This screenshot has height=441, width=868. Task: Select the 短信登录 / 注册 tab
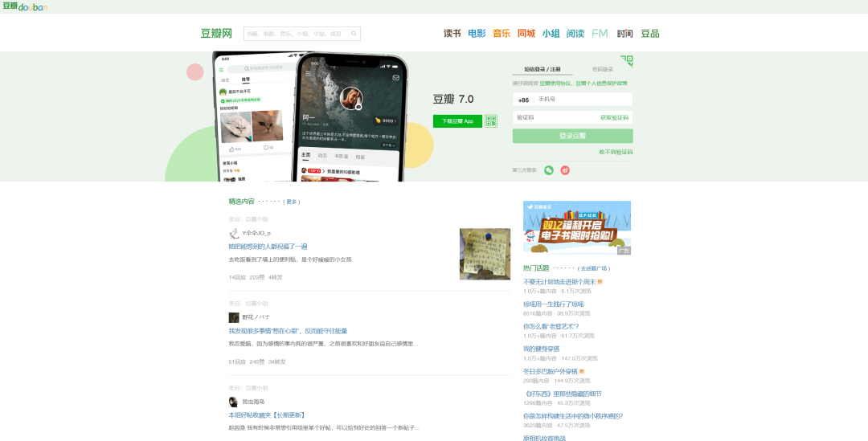tap(542, 69)
